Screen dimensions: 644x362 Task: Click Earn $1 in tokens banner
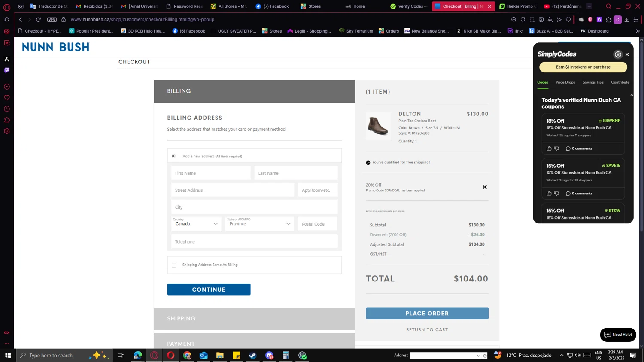point(583,67)
